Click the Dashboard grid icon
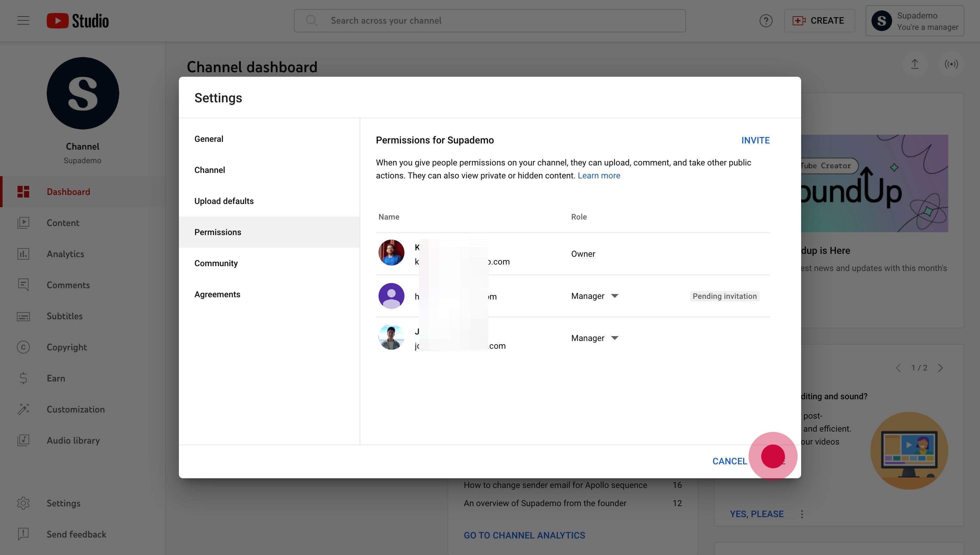Image resolution: width=980 pixels, height=555 pixels. [23, 192]
